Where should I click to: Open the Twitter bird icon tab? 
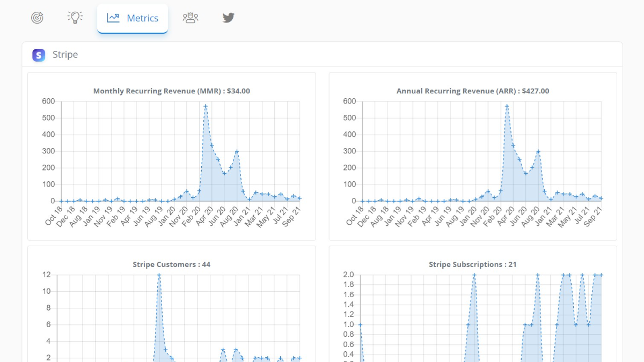tap(229, 18)
